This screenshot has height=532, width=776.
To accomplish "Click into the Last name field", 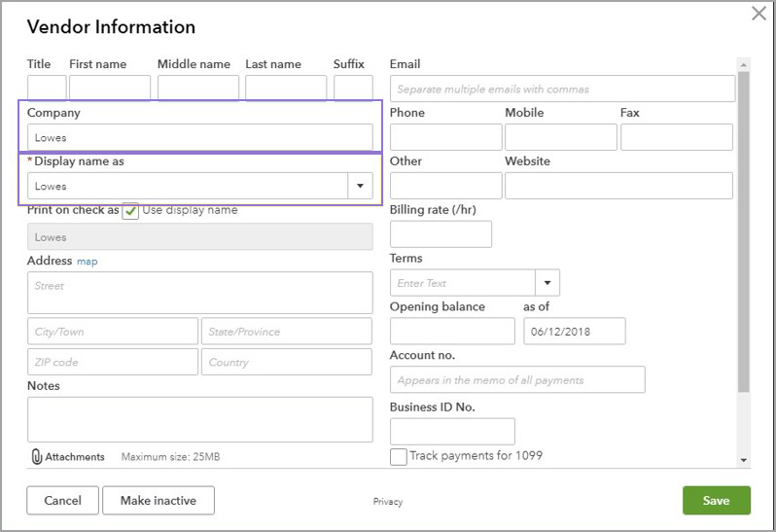I will pos(286,88).
